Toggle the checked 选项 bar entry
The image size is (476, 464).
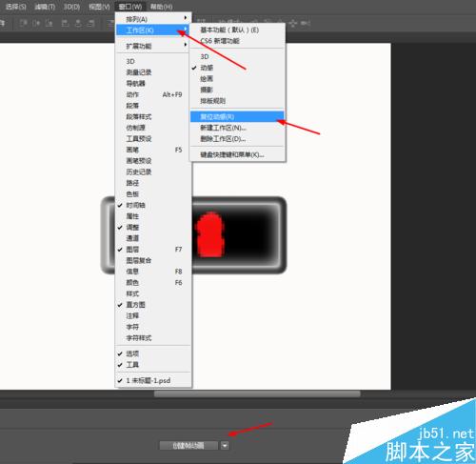click(153, 353)
